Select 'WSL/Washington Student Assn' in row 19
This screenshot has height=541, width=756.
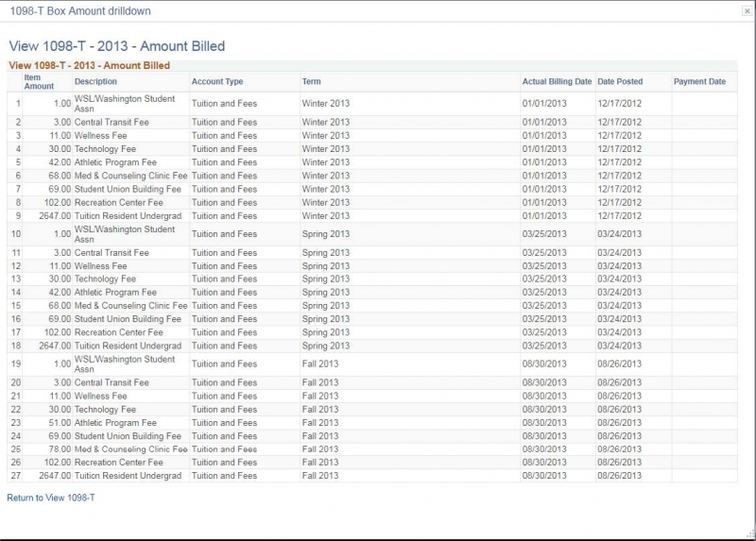125,364
